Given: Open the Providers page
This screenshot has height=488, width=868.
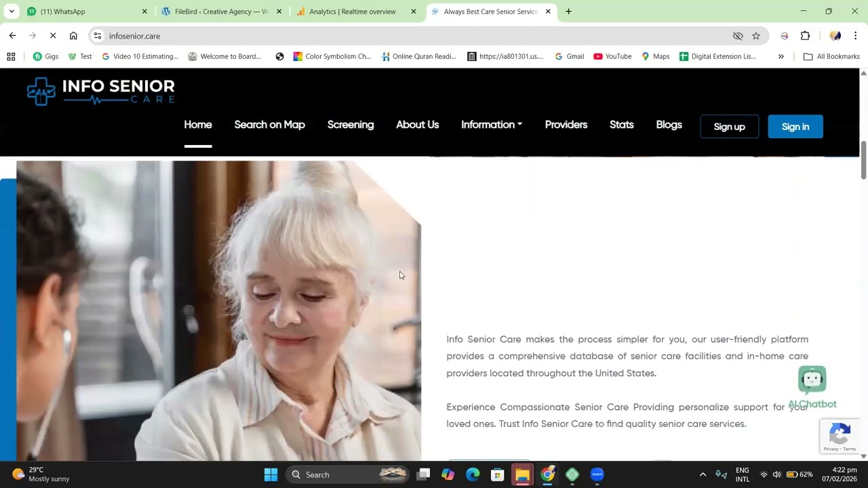Looking at the screenshot, I should coord(566,125).
